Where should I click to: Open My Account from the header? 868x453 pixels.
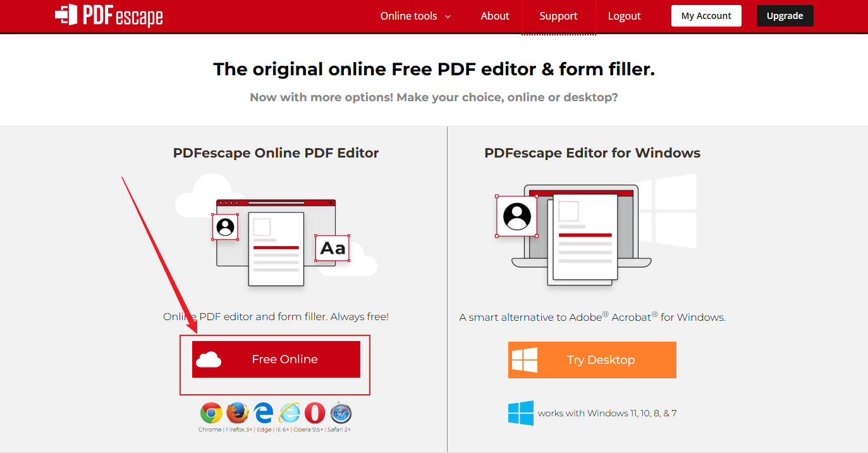706,16
